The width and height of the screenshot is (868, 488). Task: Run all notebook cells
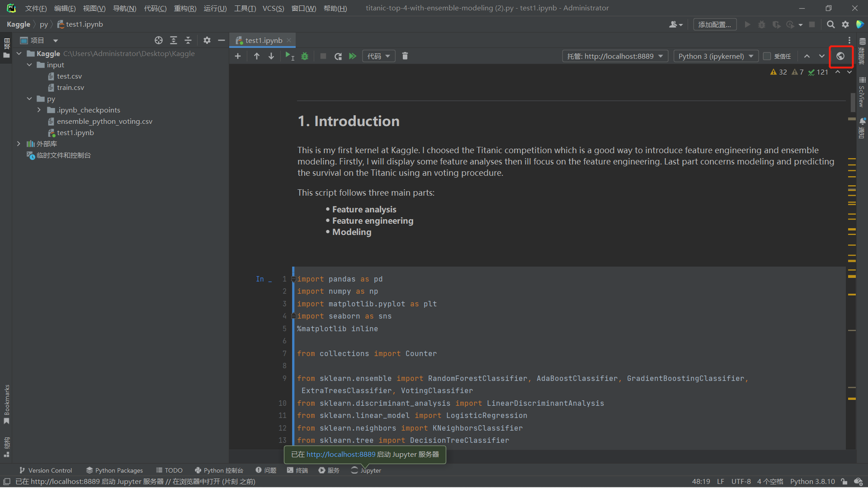(353, 56)
